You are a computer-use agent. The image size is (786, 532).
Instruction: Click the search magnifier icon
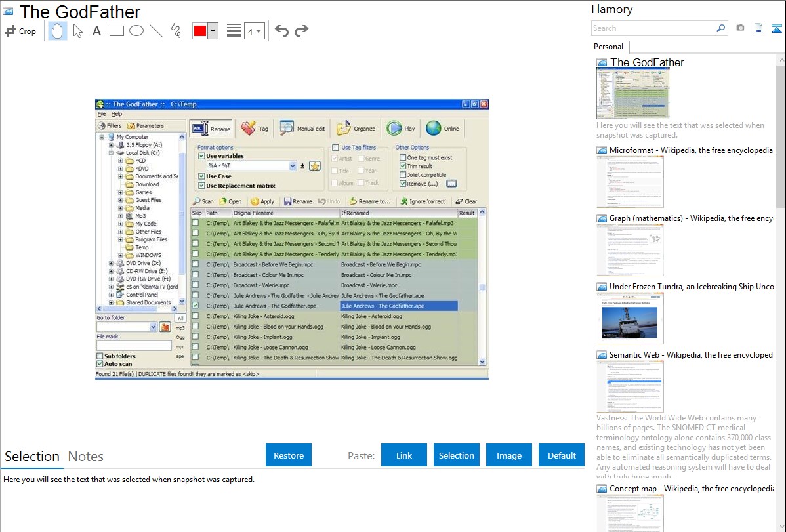click(720, 28)
